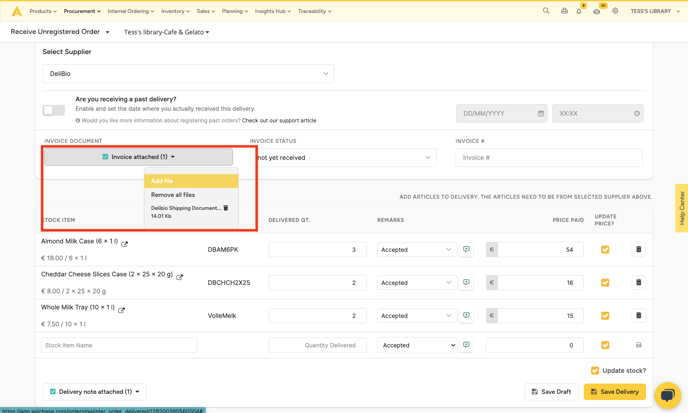
Task: Open the Traceability menu
Action: [x=315, y=11]
